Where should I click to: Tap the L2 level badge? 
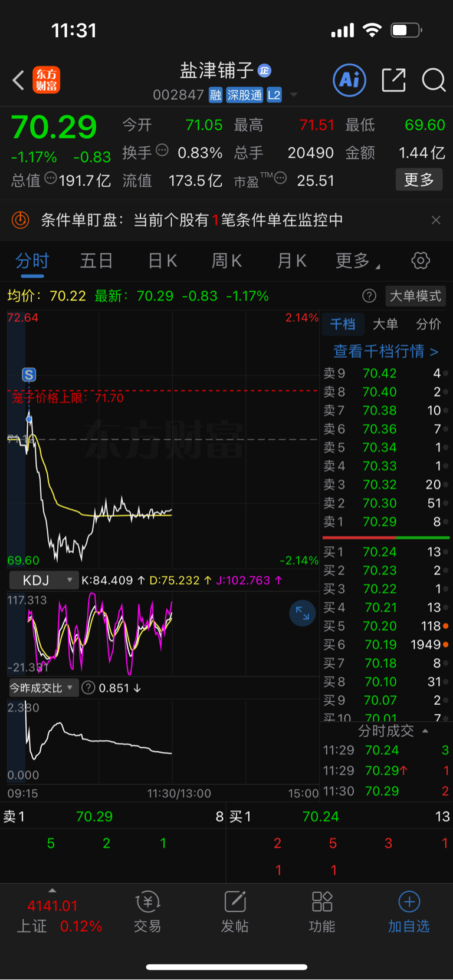[274, 95]
